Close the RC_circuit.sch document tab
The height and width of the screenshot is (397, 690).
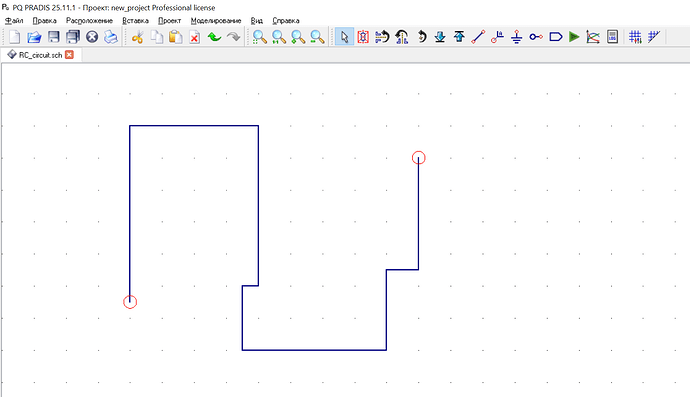click(69, 55)
